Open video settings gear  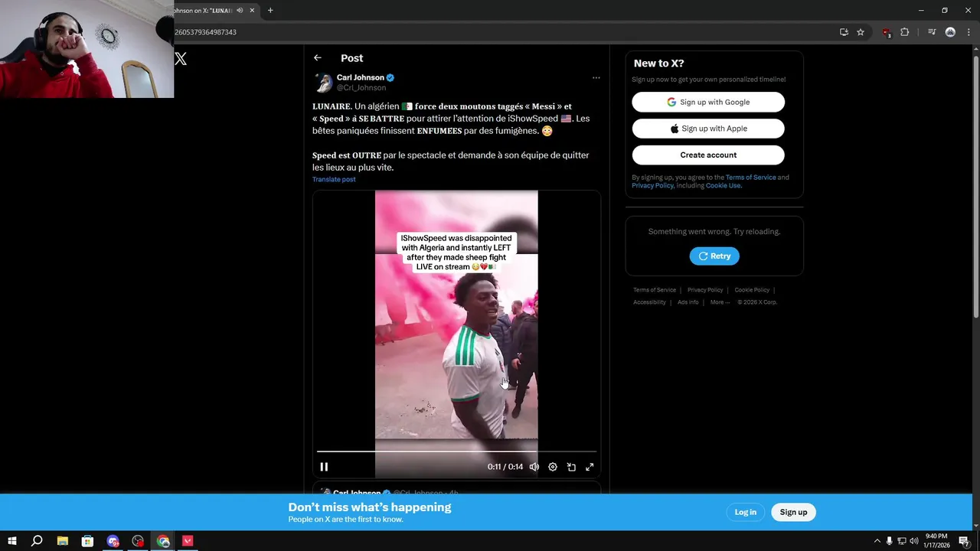click(553, 467)
